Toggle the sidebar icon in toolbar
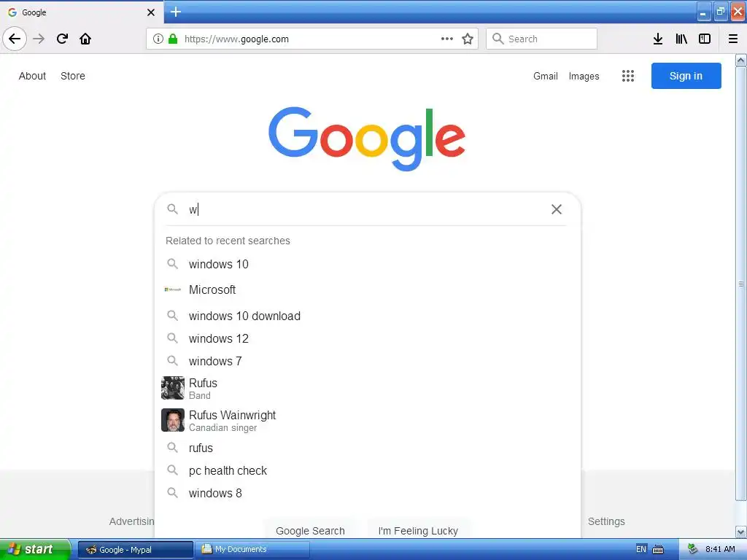The height and width of the screenshot is (560, 747). coord(705,39)
